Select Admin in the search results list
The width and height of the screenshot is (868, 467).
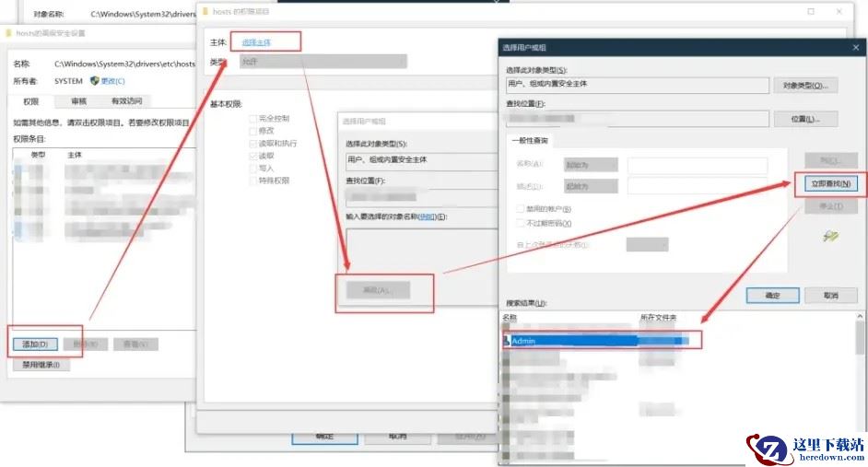(571, 340)
